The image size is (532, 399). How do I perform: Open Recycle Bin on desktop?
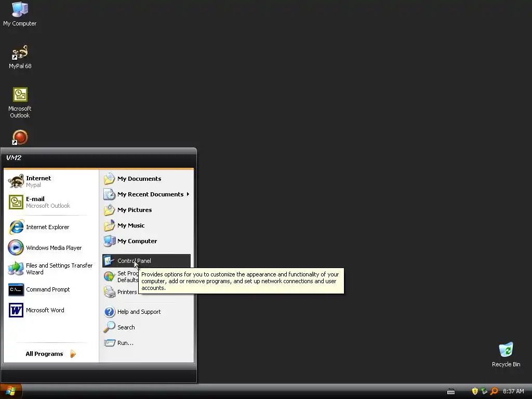pos(506,350)
